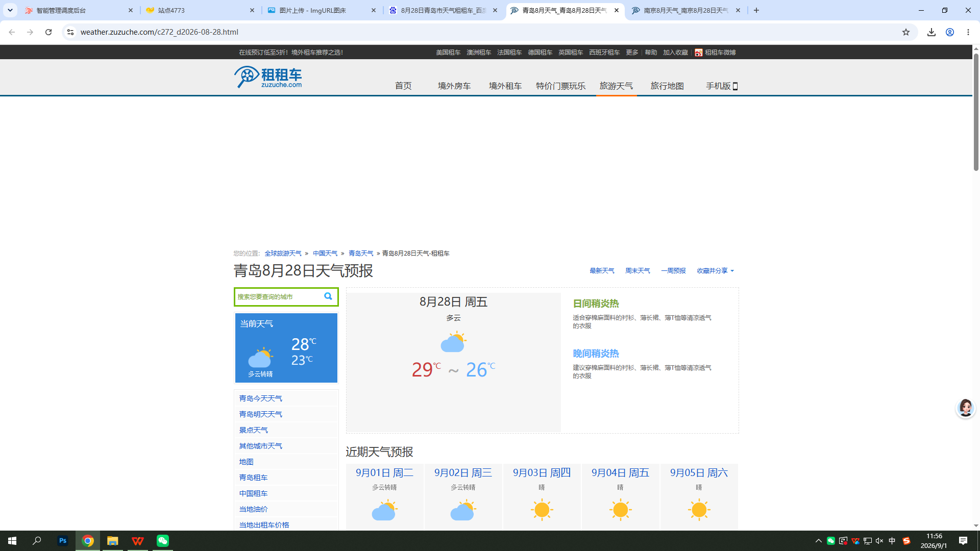Viewport: 980px width, 551px height.
Task: Switch to the 南京8月天气 tab
Action: [686, 10]
